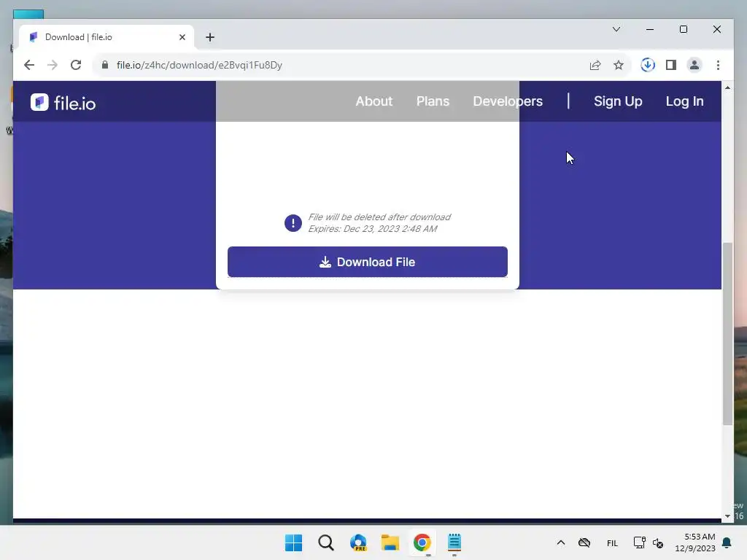Open a new browser tab

tap(209, 37)
